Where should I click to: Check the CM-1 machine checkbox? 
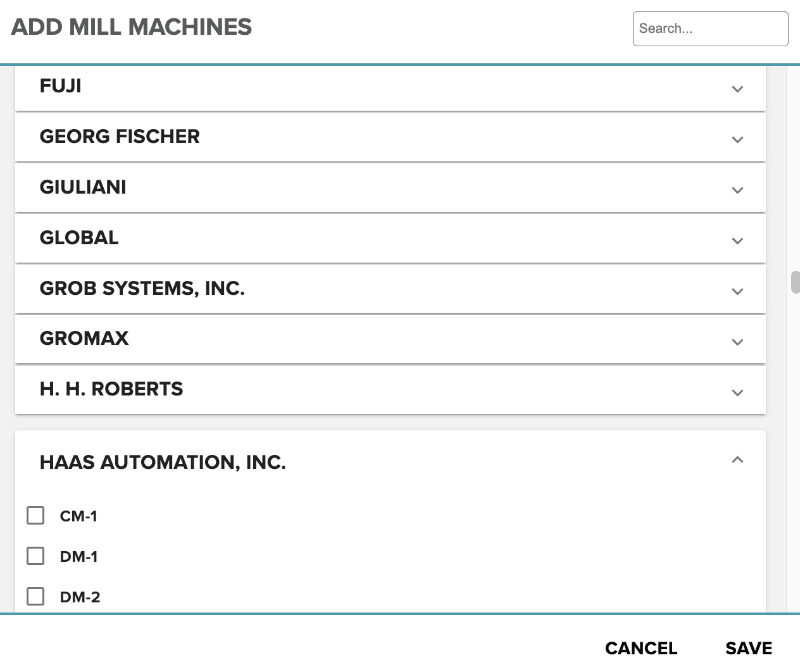point(35,516)
